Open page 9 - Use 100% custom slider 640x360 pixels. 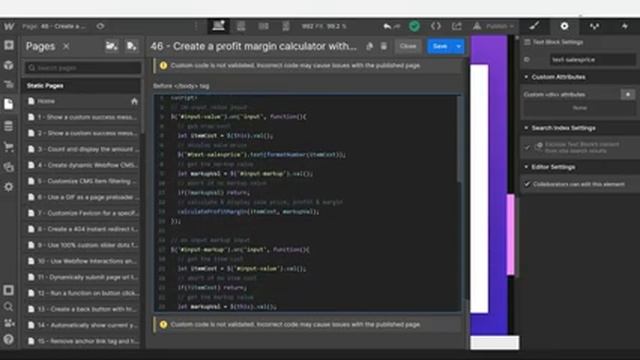[x=83, y=245]
